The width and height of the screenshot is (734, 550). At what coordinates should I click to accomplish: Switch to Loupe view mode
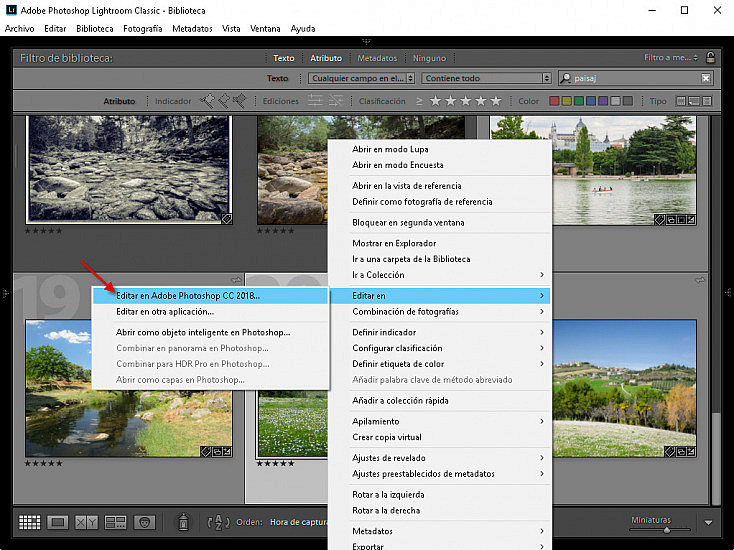pos(58,522)
